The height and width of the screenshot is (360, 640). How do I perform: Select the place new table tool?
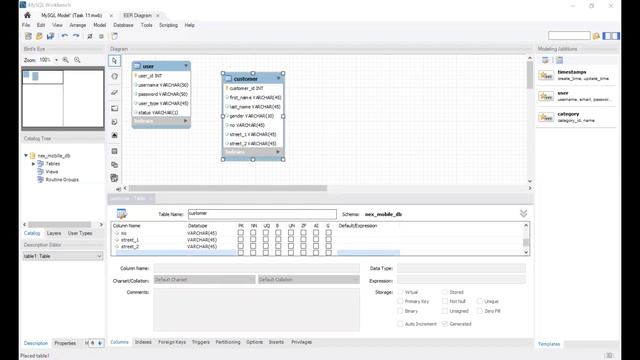pyautogui.click(x=115, y=151)
